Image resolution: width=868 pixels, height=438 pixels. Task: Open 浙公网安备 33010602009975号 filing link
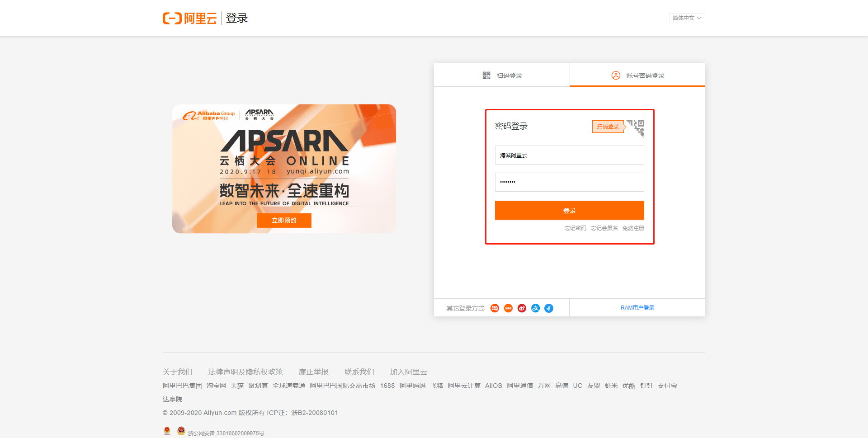coord(226,433)
